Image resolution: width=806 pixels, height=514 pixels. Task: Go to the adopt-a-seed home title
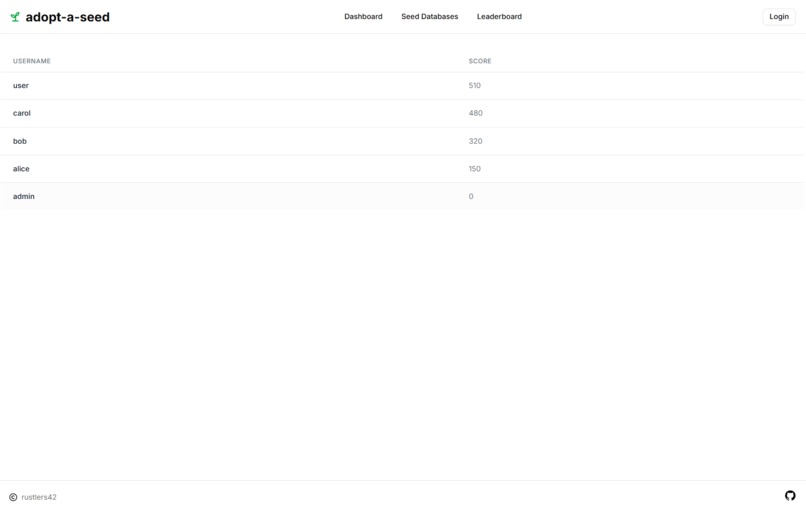pos(67,17)
